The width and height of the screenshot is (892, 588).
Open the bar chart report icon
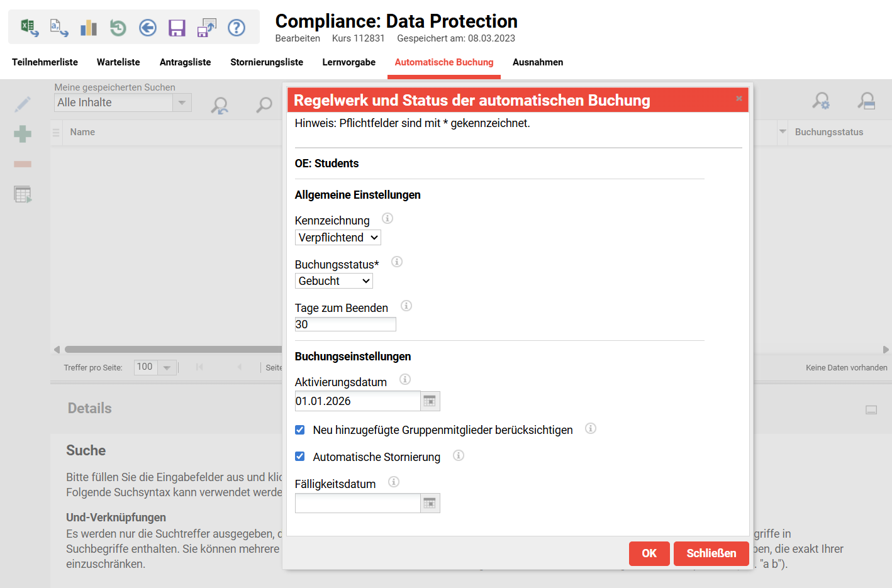tap(89, 28)
